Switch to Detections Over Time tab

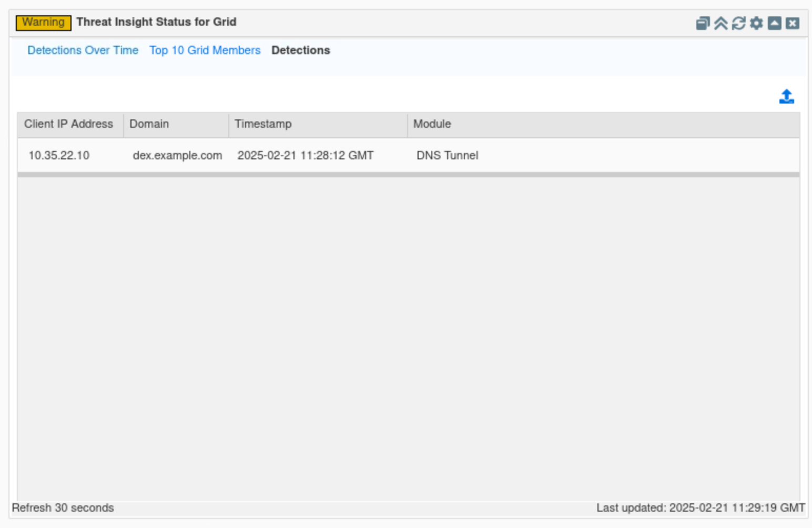pyautogui.click(x=83, y=50)
